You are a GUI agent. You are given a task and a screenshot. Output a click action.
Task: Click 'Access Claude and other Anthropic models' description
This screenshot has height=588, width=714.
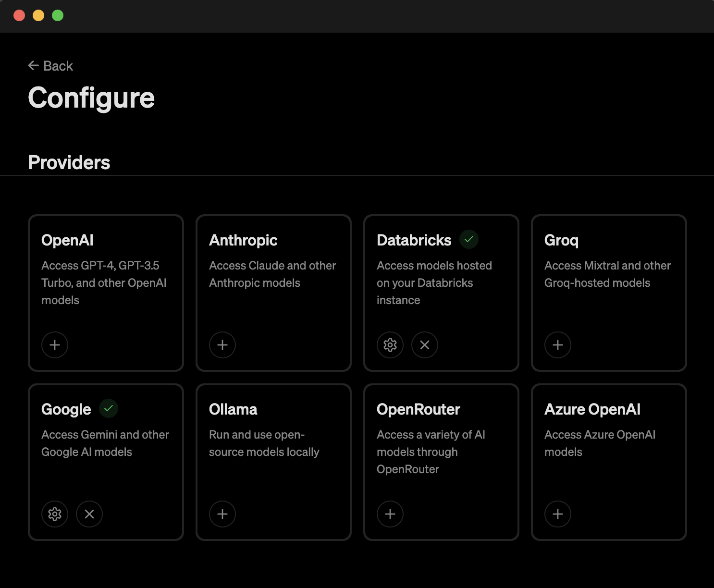(x=272, y=274)
